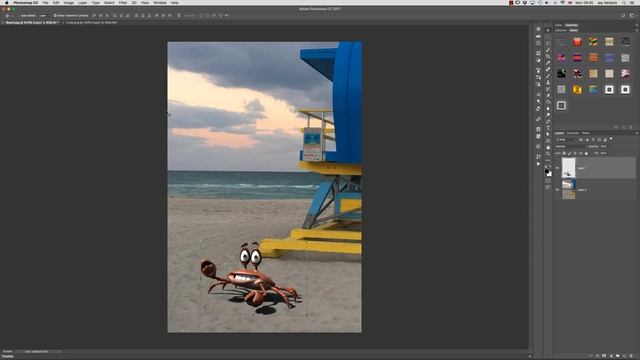
Task: Select the Layer 0 thumbnail
Action: [568, 190]
